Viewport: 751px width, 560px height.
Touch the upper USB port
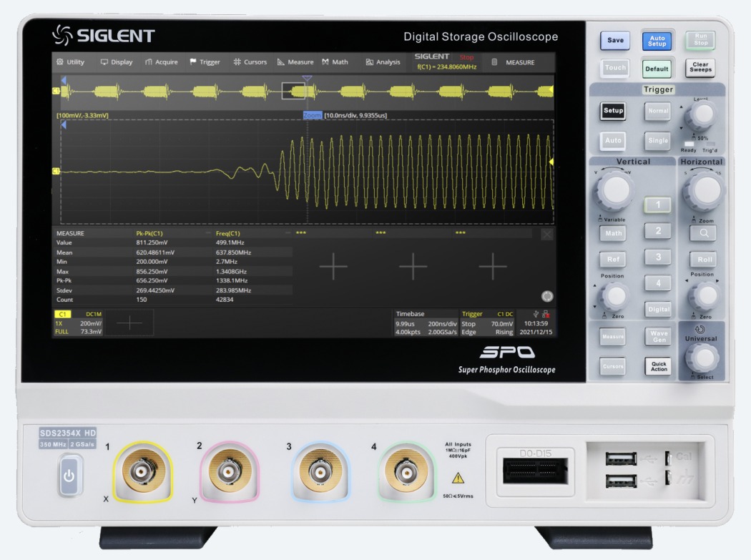coord(621,459)
